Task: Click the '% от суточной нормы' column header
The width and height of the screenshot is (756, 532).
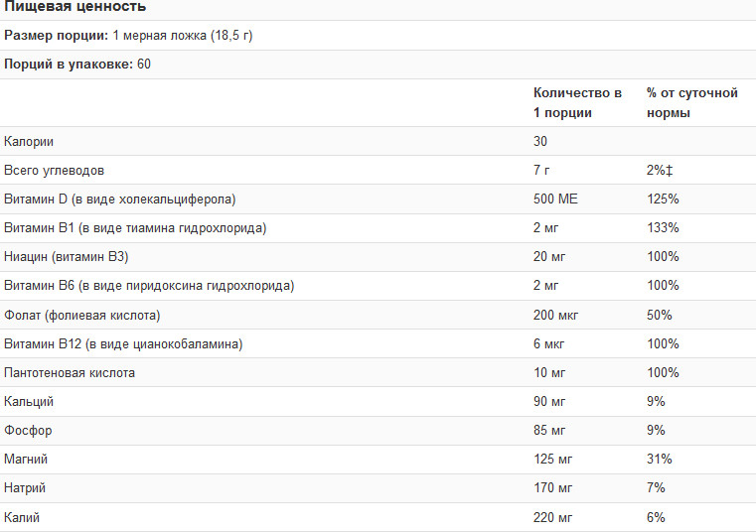Action: (x=691, y=102)
